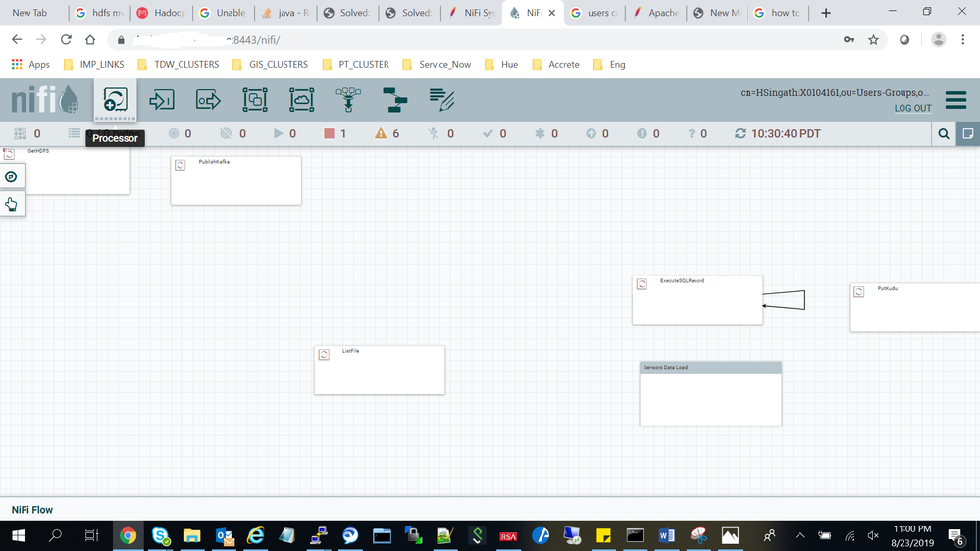Open the saved password key icon
Screen dimensions: 980x551
pos(849,40)
